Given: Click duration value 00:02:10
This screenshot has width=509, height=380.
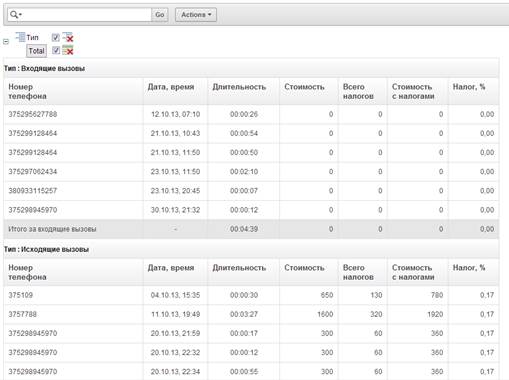Looking at the screenshot, I should 244,172.
